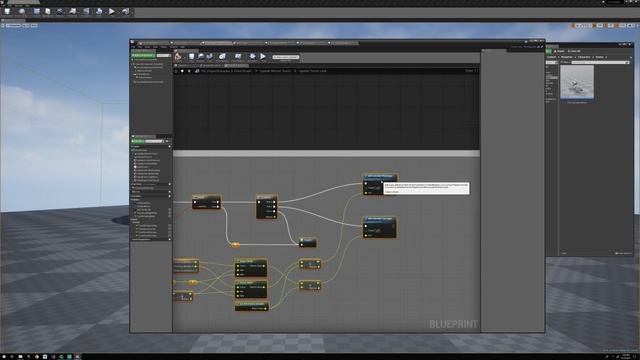Click Play button in main editor toolbar
The width and height of the screenshot is (640, 360).
[x=111, y=12]
